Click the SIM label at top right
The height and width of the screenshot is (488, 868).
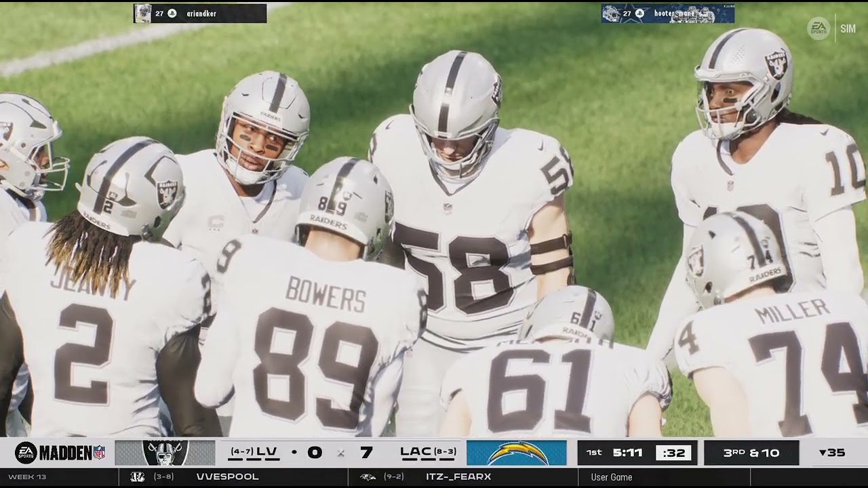pos(848,28)
